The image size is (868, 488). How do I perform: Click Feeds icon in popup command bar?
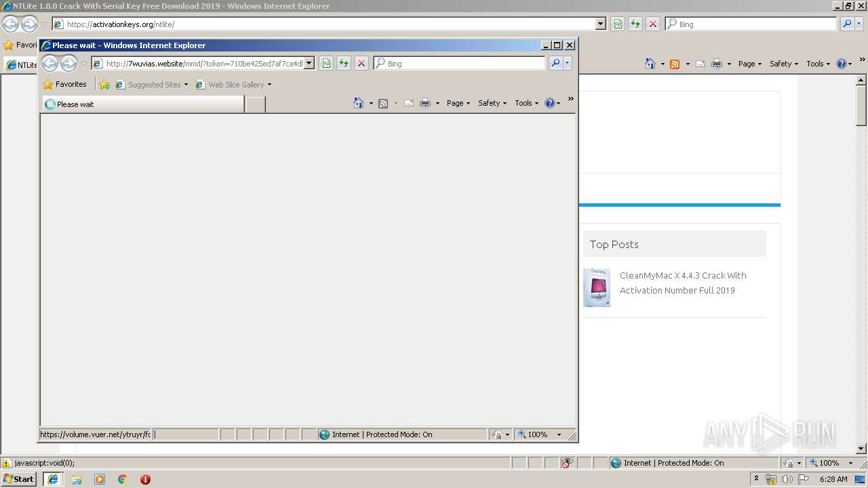tap(383, 103)
